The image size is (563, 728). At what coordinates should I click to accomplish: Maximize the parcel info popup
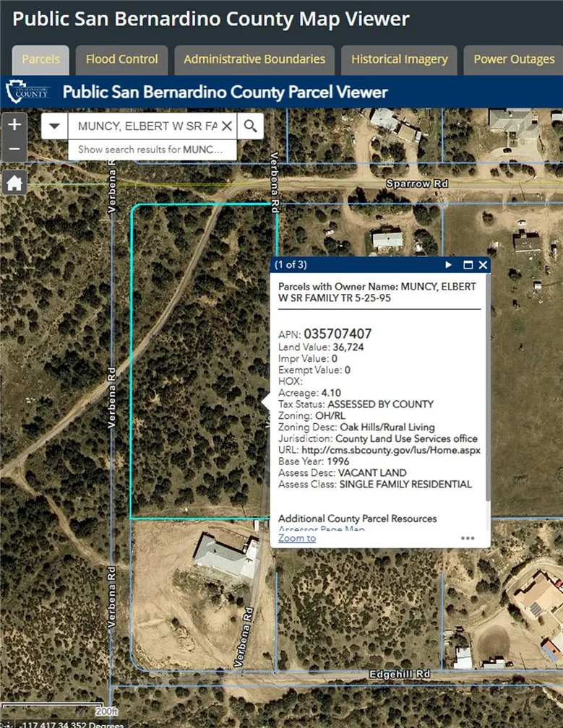click(x=468, y=264)
